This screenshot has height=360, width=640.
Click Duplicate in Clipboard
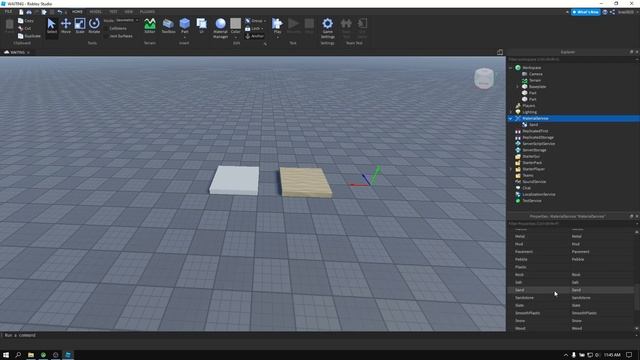click(x=29, y=36)
